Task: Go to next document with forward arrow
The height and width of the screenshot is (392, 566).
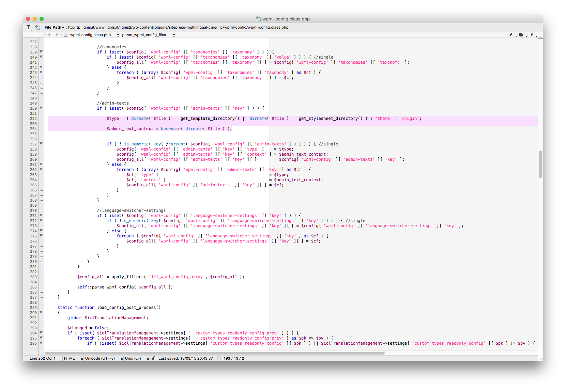Action: coord(57,35)
